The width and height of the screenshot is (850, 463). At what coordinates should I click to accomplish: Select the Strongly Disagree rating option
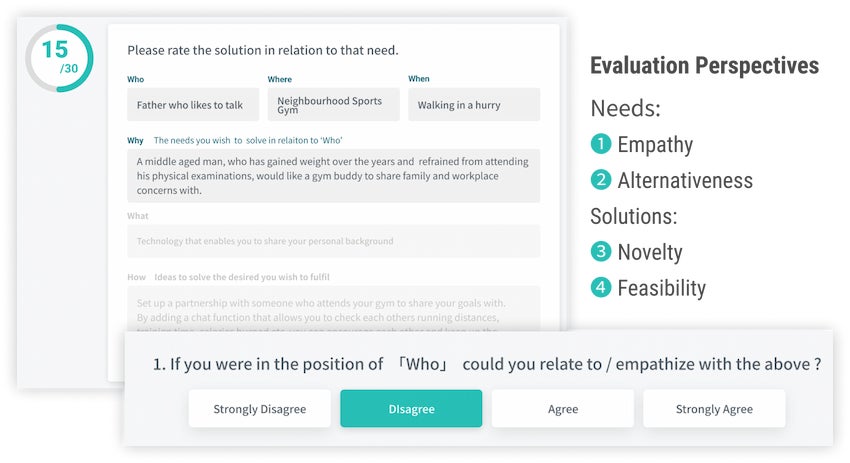pyautogui.click(x=259, y=408)
